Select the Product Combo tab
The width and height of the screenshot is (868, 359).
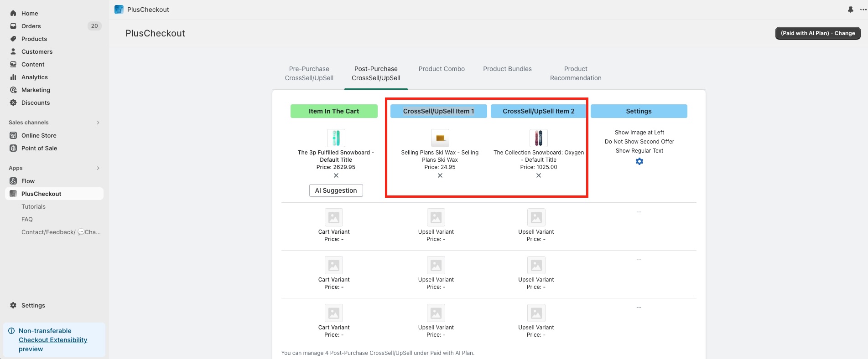(442, 69)
